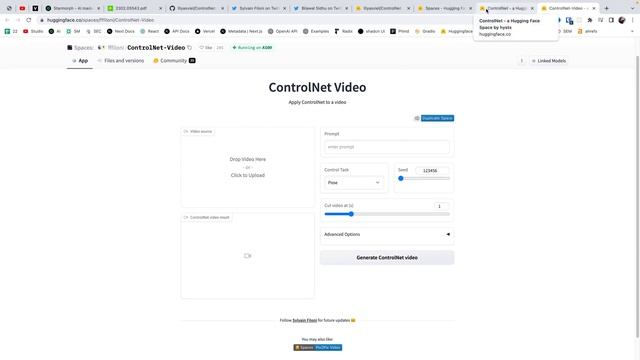The image size is (640, 360).
Task: Expand the tab search chevron
Action: click(633, 8)
